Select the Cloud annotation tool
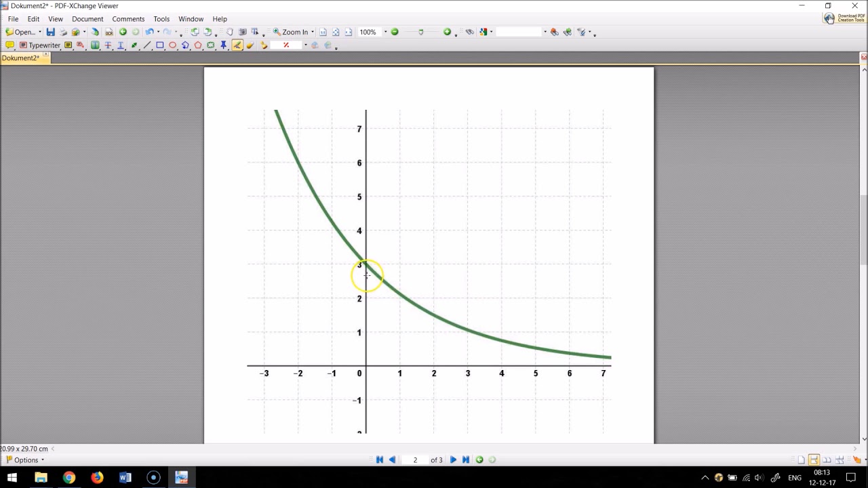 [211, 45]
